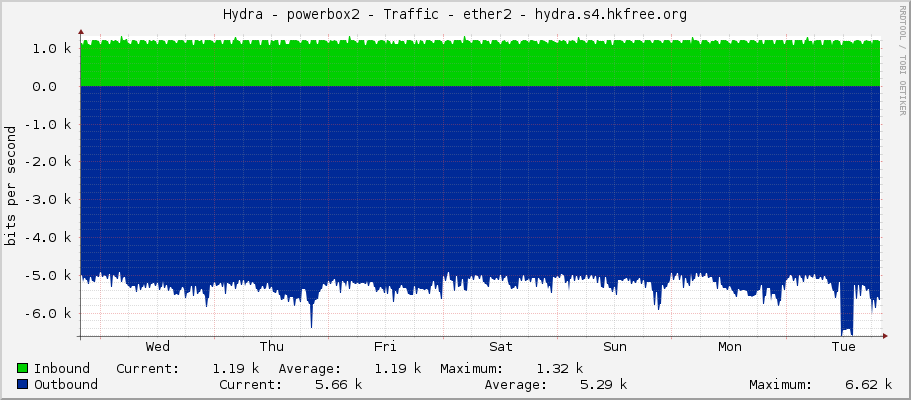Image resolution: width=911 pixels, height=400 pixels.
Task: Click the Outbound current value '5.66 k'
Action: tap(339, 384)
